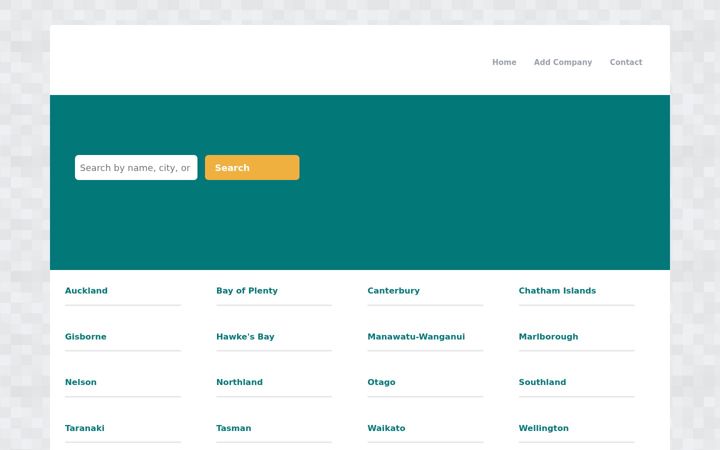The height and width of the screenshot is (450, 720).
Task: View the Chatham Islands listings
Action: click(557, 291)
